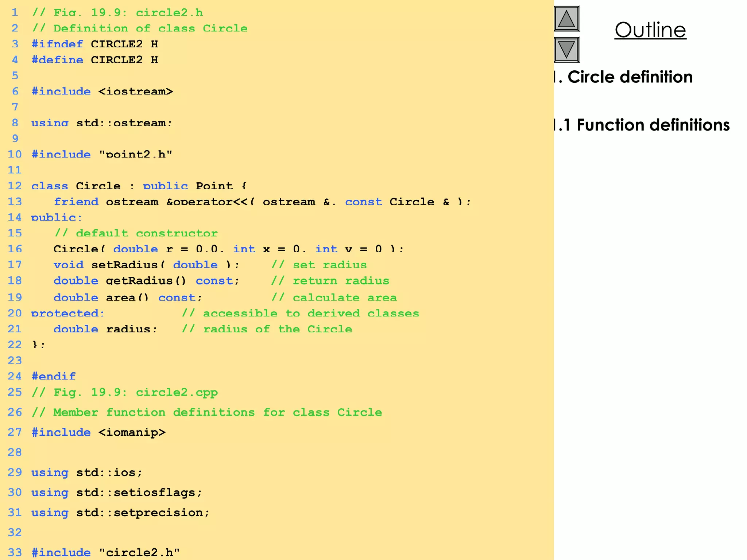Viewport: 747px width, 560px height.
Task: Click the '#ifndef CIRCLE2_H' line
Action: [95, 44]
